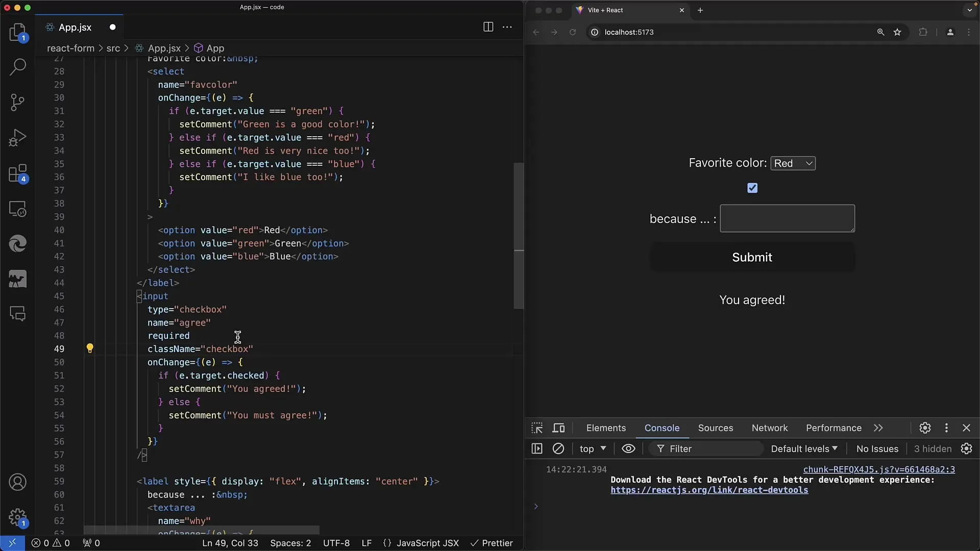980x551 pixels.
Task: Open the Chrome three-dot menu
Action: (969, 32)
